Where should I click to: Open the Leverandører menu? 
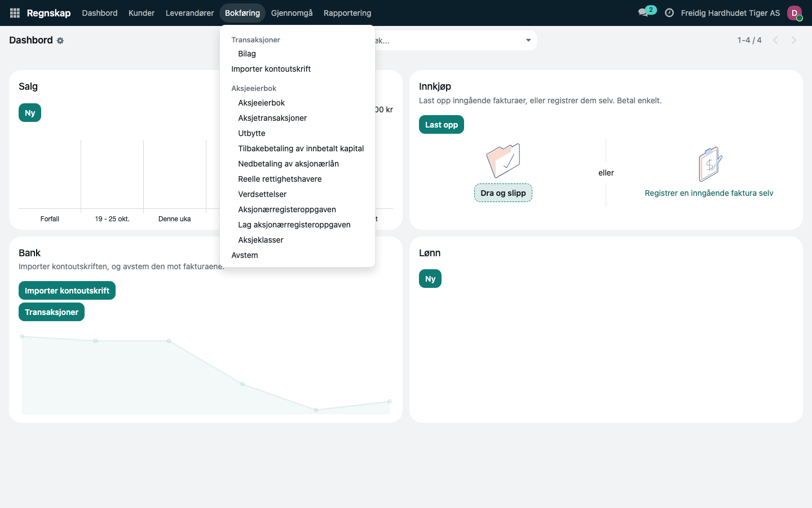tap(190, 13)
